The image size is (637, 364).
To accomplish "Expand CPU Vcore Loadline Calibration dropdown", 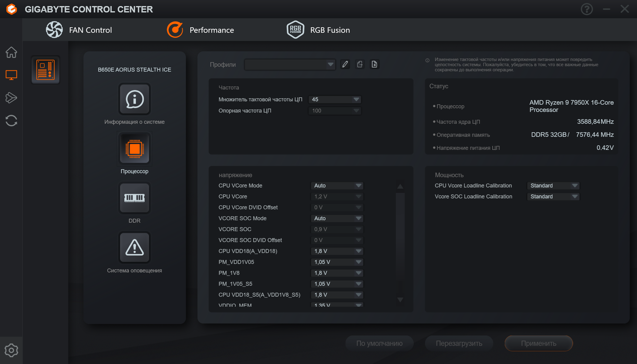I will click(x=553, y=186).
